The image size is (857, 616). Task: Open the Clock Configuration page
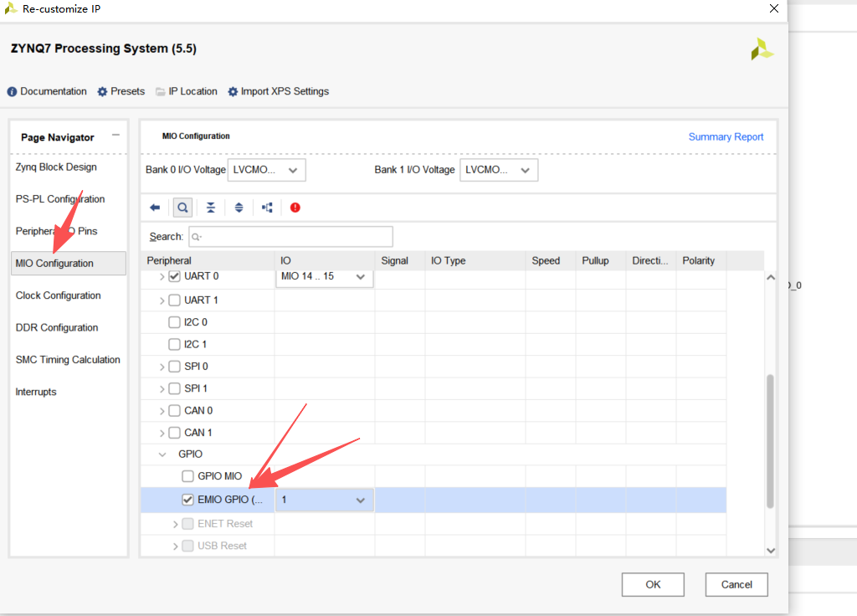(x=58, y=295)
